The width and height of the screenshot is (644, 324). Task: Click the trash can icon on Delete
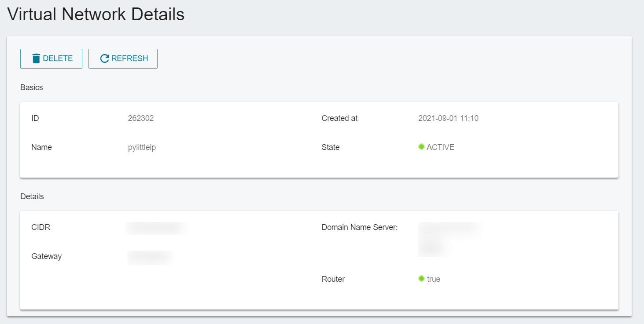point(36,58)
